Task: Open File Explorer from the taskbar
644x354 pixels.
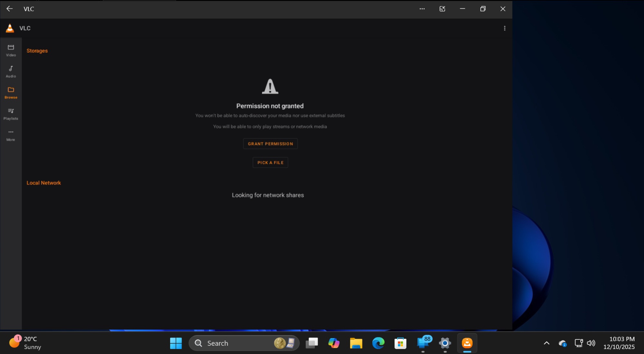Action: [x=356, y=343]
